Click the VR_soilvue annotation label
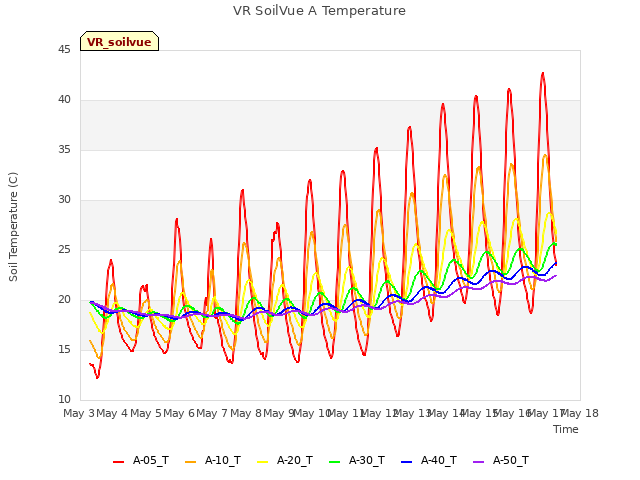The height and width of the screenshot is (480, 640). pyautogui.click(x=119, y=41)
